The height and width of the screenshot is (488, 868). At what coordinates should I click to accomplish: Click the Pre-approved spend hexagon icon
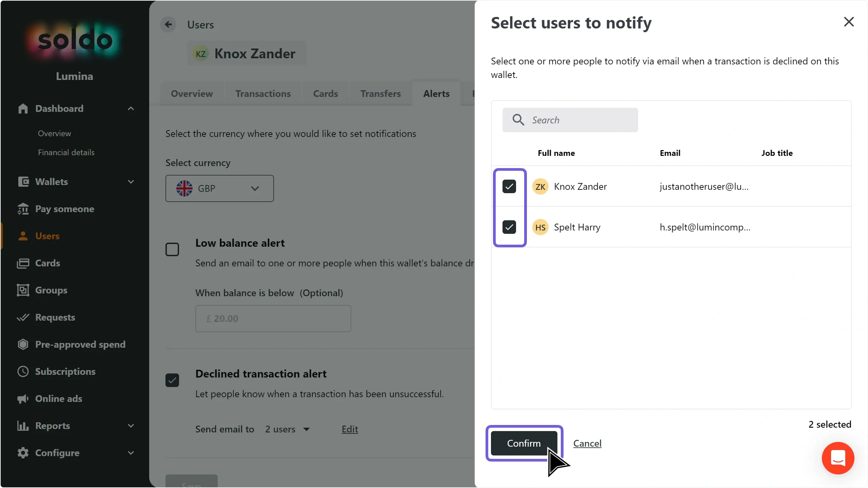(23, 344)
